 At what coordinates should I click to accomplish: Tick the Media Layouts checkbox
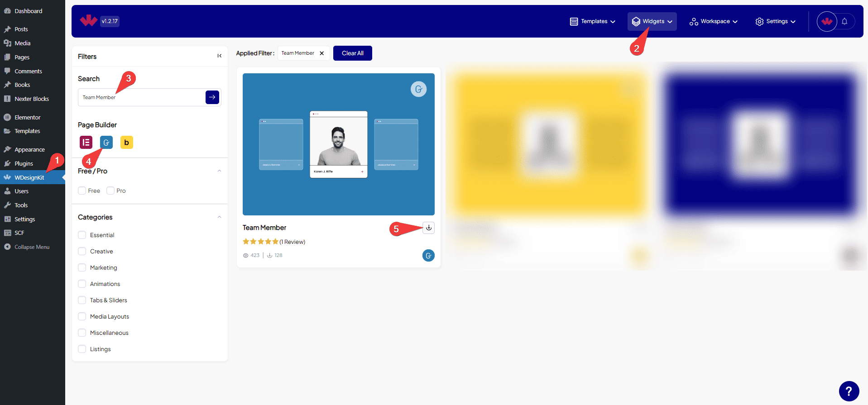tap(82, 316)
